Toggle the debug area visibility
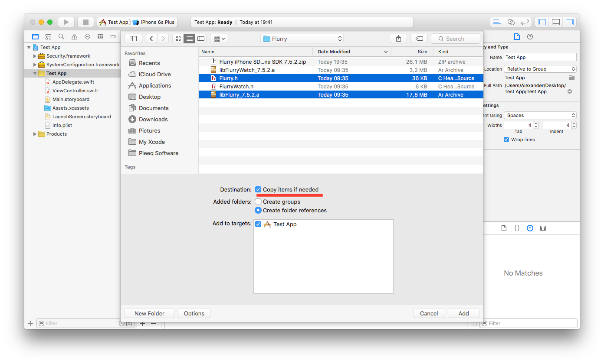Image resolution: width=604 pixels, height=364 pixels. pyautogui.click(x=556, y=22)
